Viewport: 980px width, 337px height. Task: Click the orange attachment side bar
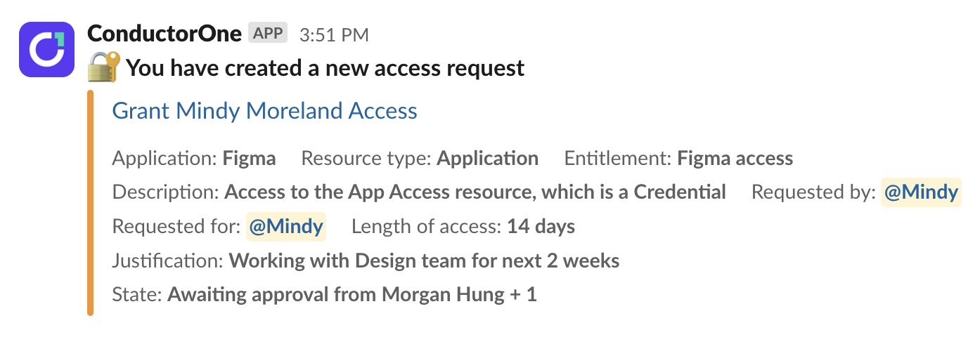(x=90, y=203)
